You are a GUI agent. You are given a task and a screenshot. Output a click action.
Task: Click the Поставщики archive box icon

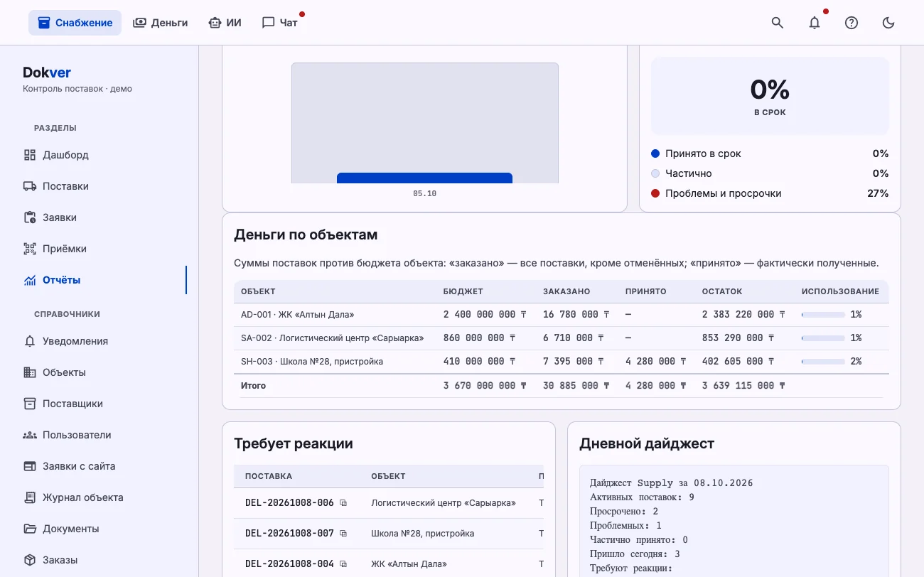click(29, 404)
